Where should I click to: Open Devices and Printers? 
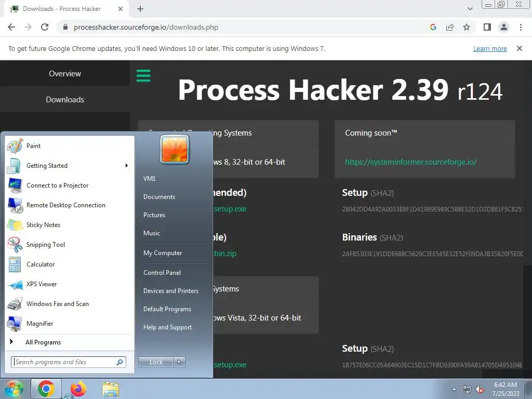pos(170,291)
